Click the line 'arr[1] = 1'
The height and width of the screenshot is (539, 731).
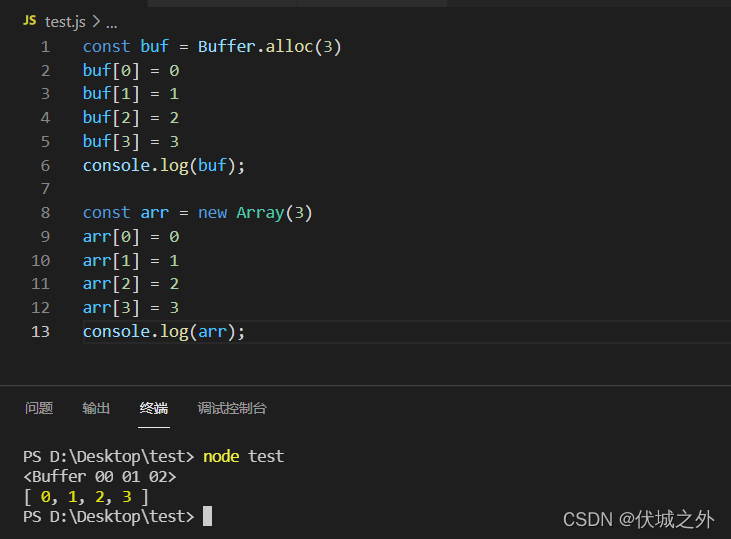tap(131, 260)
